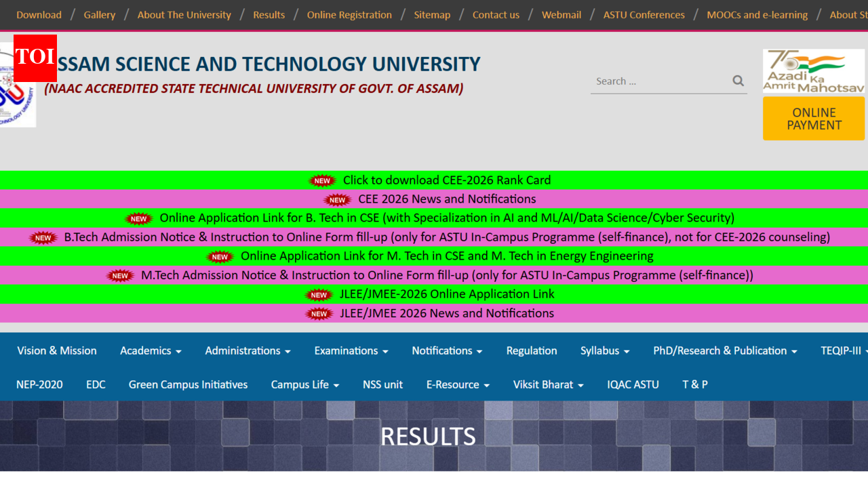Open About The University link

coord(184,15)
